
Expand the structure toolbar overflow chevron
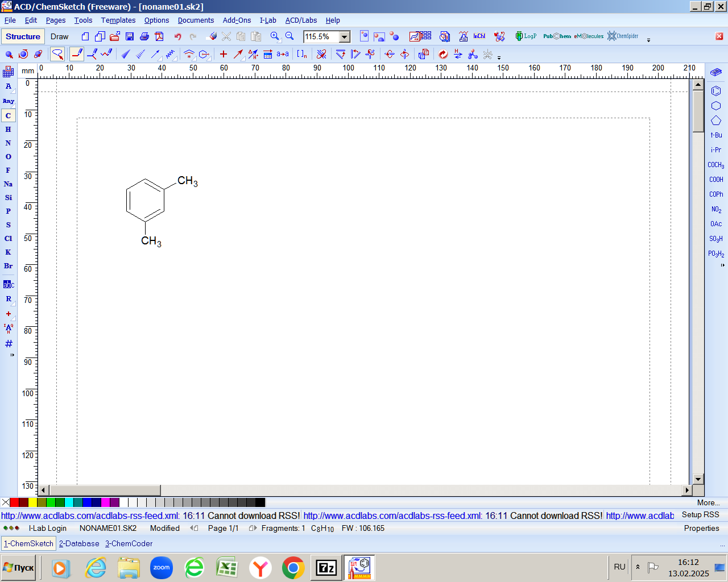click(499, 57)
